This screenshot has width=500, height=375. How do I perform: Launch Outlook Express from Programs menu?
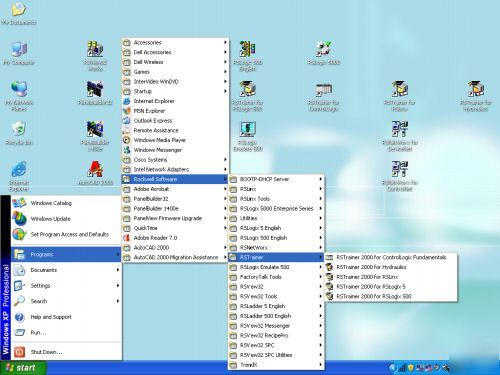pyautogui.click(x=175, y=120)
